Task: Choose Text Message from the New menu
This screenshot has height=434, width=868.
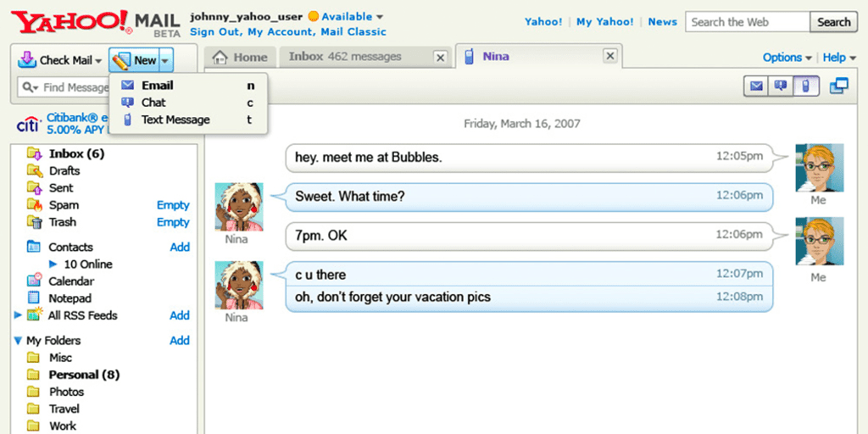Action: (175, 120)
